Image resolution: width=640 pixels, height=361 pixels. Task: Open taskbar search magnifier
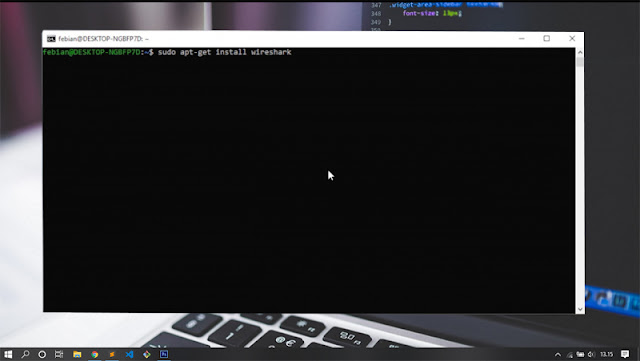(25, 354)
